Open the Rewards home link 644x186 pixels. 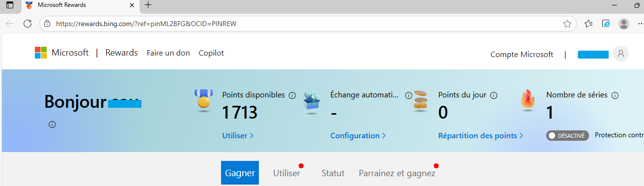click(x=121, y=53)
